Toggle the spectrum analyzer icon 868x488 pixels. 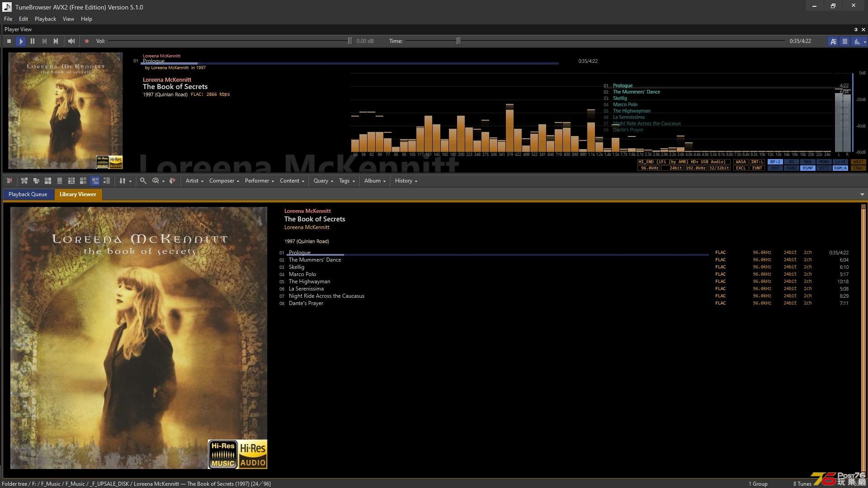tap(857, 41)
